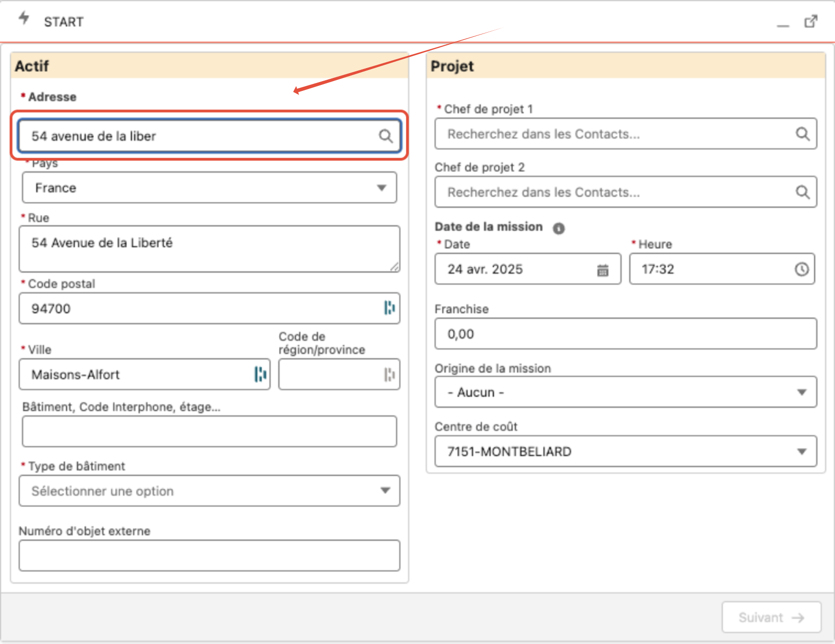Open the calendar date picker icon
Screen dimensions: 835x644
pyautogui.click(x=603, y=270)
